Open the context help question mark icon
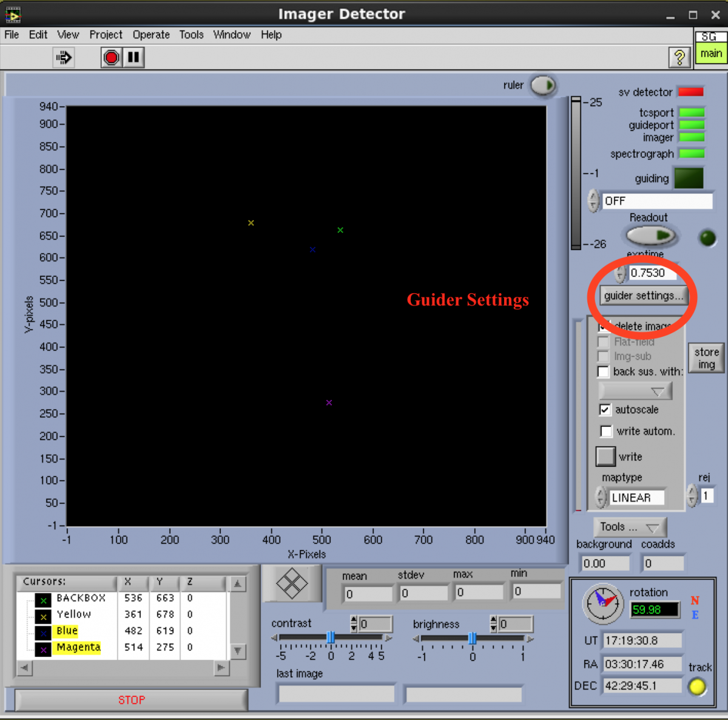The height and width of the screenshot is (720, 728). tap(679, 58)
